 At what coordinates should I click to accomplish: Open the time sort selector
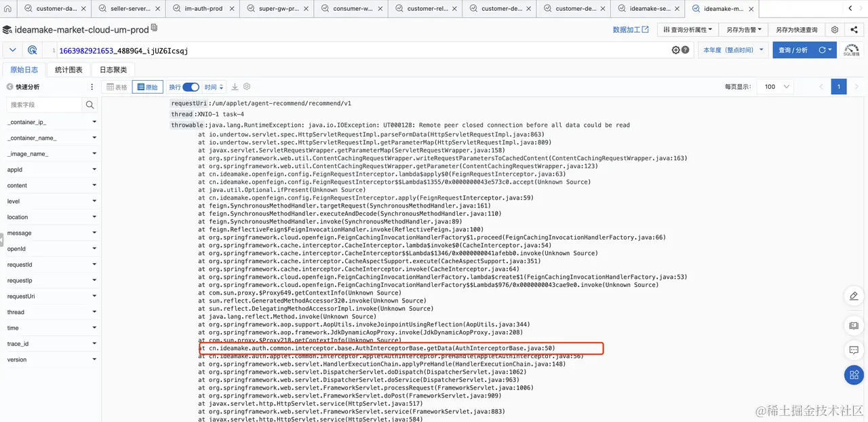pos(214,87)
